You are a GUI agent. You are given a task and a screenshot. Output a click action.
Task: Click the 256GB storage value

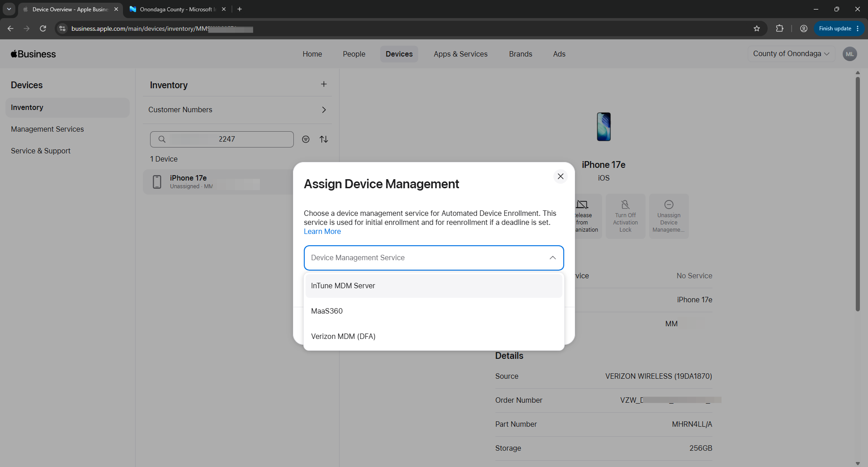(x=701, y=448)
